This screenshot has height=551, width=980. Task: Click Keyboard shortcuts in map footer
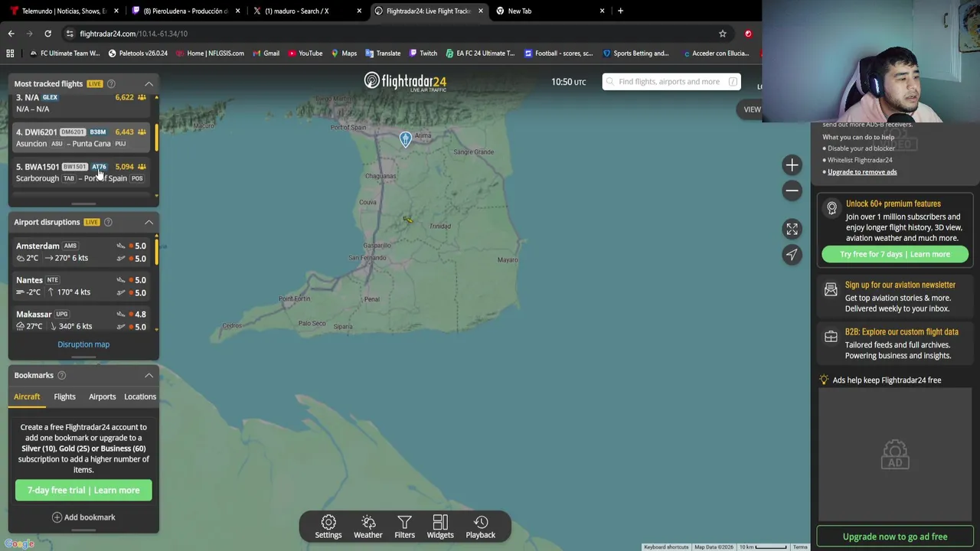pyautogui.click(x=666, y=547)
